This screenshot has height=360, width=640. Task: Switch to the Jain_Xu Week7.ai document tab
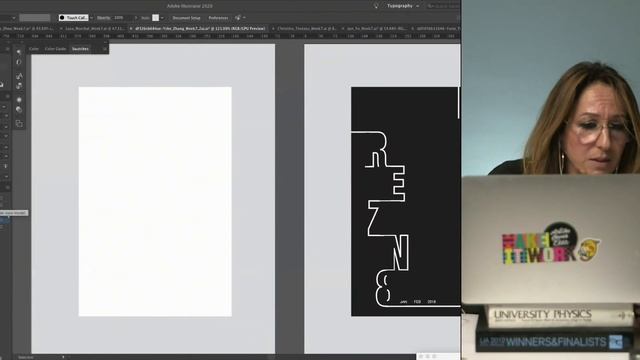[376, 29]
